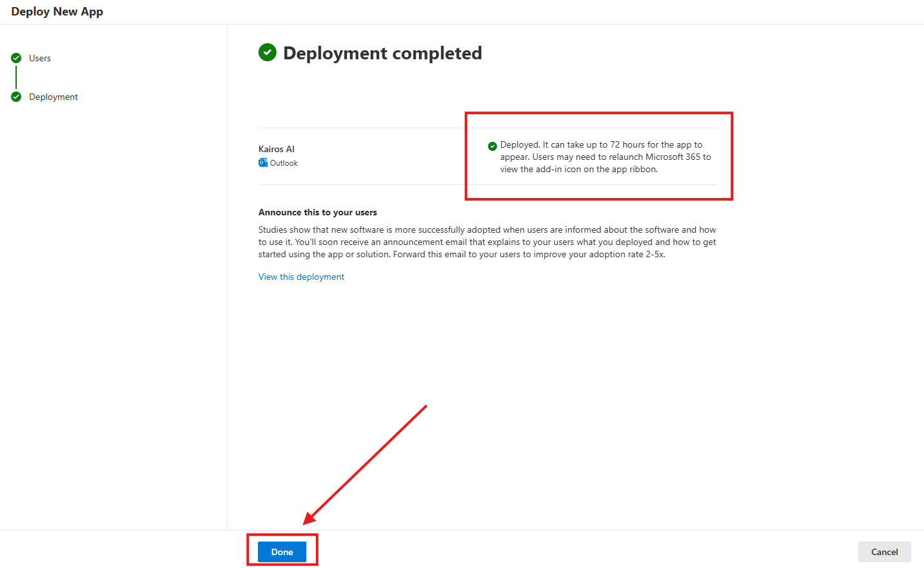This screenshot has height=568, width=924.
Task: Click the Outlook label text
Action: pos(284,163)
